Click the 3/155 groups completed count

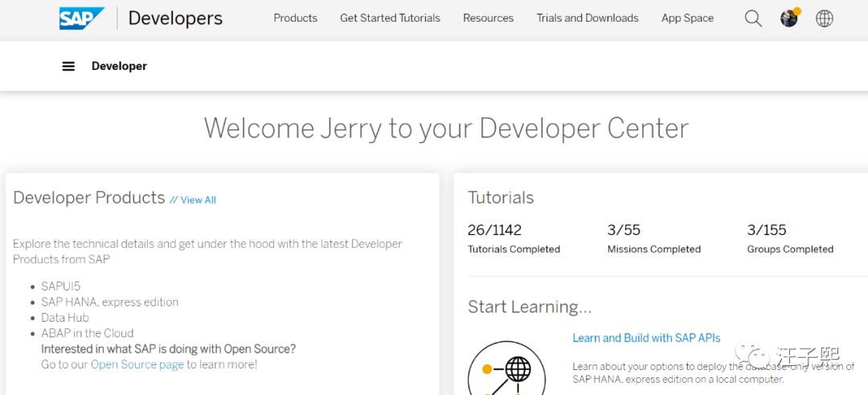(x=767, y=229)
